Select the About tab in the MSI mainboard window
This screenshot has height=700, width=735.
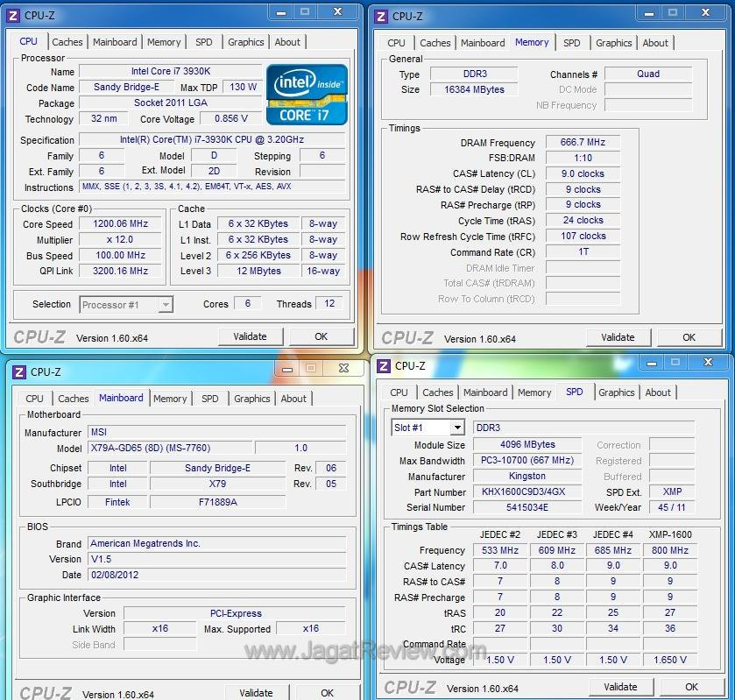(293, 399)
